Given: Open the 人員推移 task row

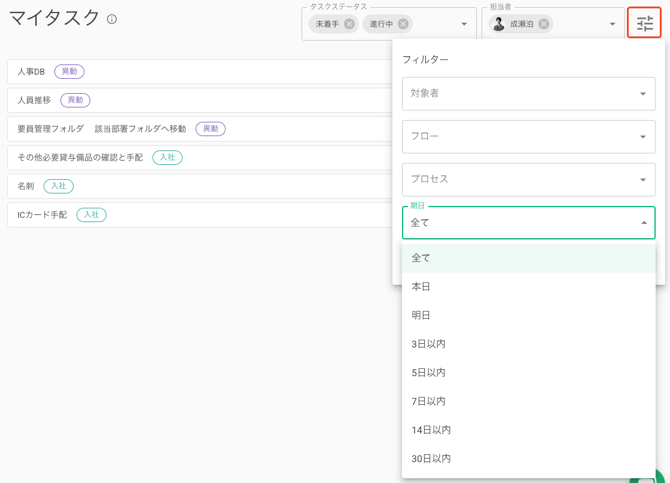Looking at the screenshot, I should (200, 100).
